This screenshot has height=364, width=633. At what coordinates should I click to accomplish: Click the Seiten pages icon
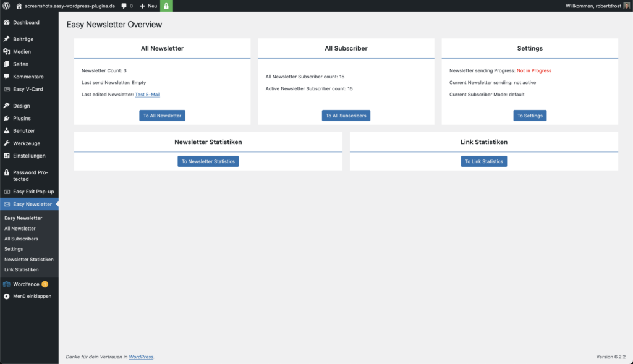[x=6, y=64]
